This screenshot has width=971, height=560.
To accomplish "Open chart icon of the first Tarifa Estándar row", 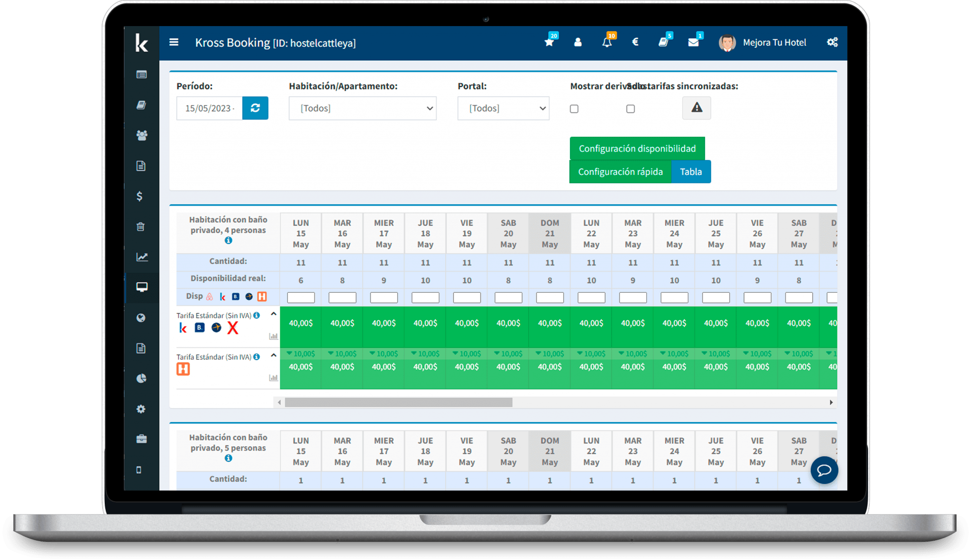I will (274, 336).
